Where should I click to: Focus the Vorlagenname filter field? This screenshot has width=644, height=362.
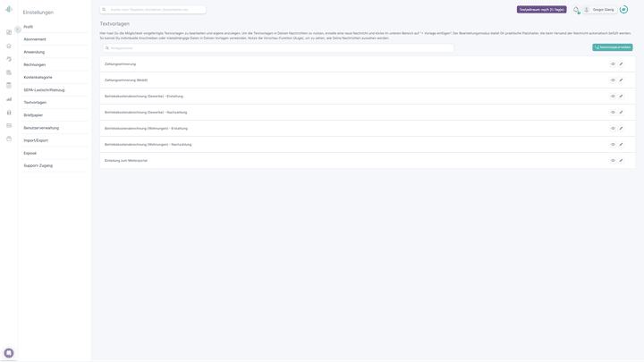pyautogui.click(x=277, y=48)
